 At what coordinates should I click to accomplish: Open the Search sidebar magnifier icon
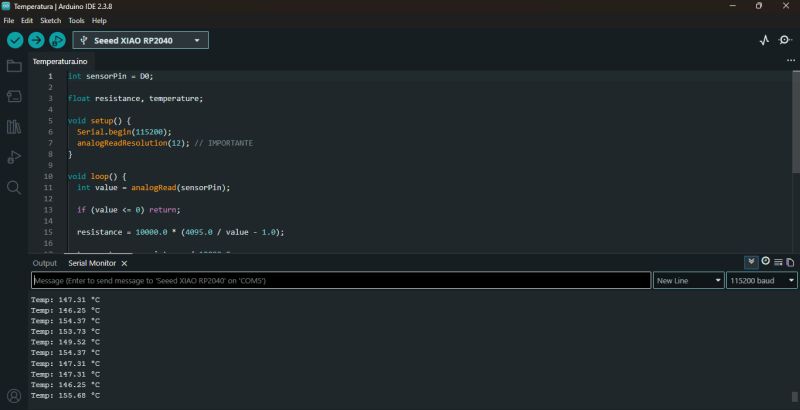point(14,188)
